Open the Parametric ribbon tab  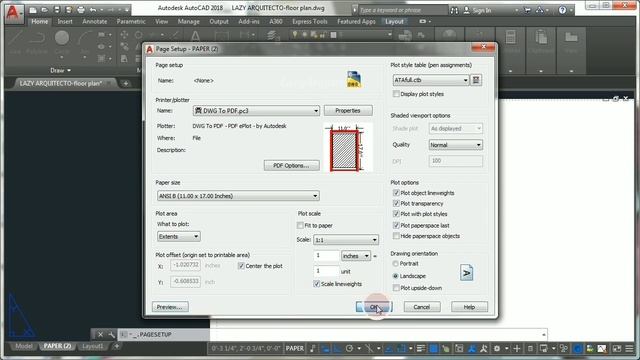point(131,22)
